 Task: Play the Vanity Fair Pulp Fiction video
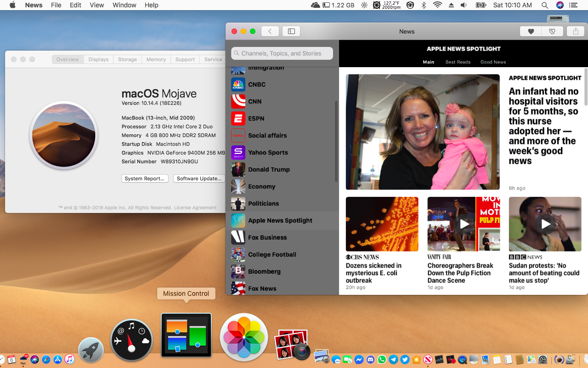pos(464,224)
